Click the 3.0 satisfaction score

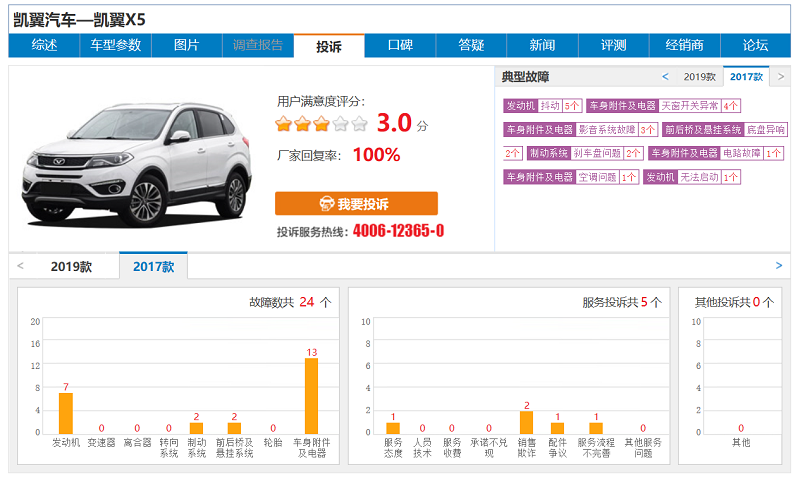pyautogui.click(x=394, y=123)
